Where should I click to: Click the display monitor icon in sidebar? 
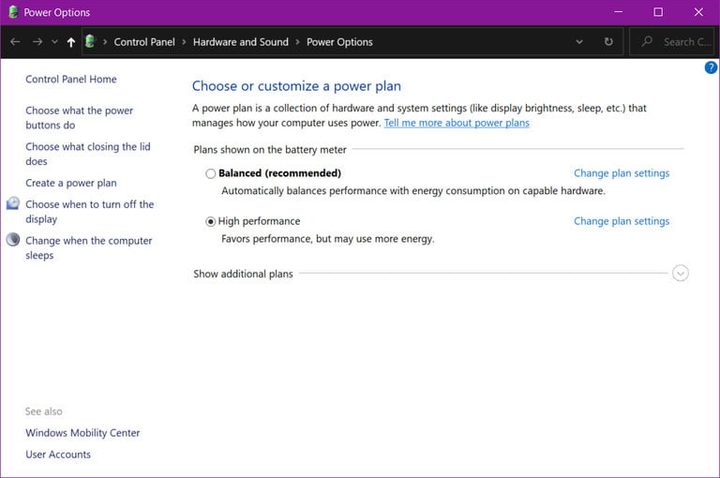pos(13,203)
